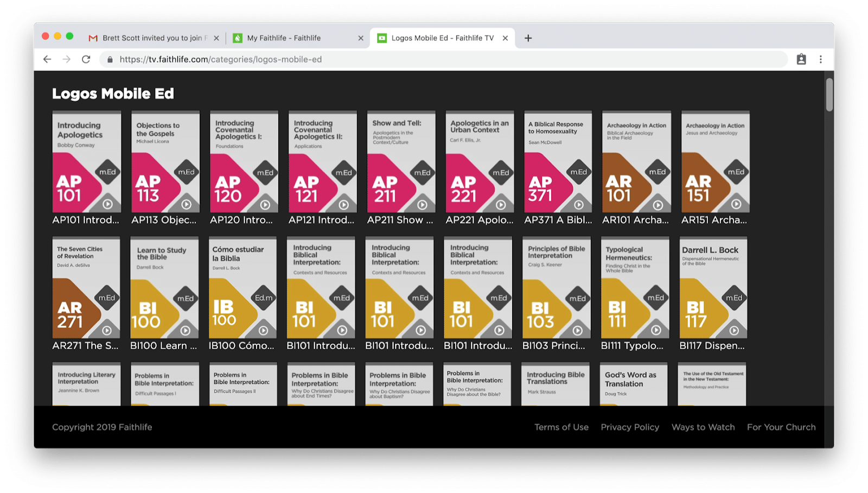Screen dimensions: 868x493
Task: Click the URL address bar
Action: pos(444,59)
